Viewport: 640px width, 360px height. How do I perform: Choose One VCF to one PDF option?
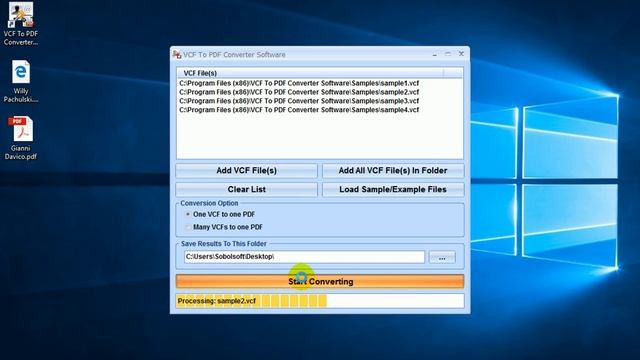tap(220, 214)
